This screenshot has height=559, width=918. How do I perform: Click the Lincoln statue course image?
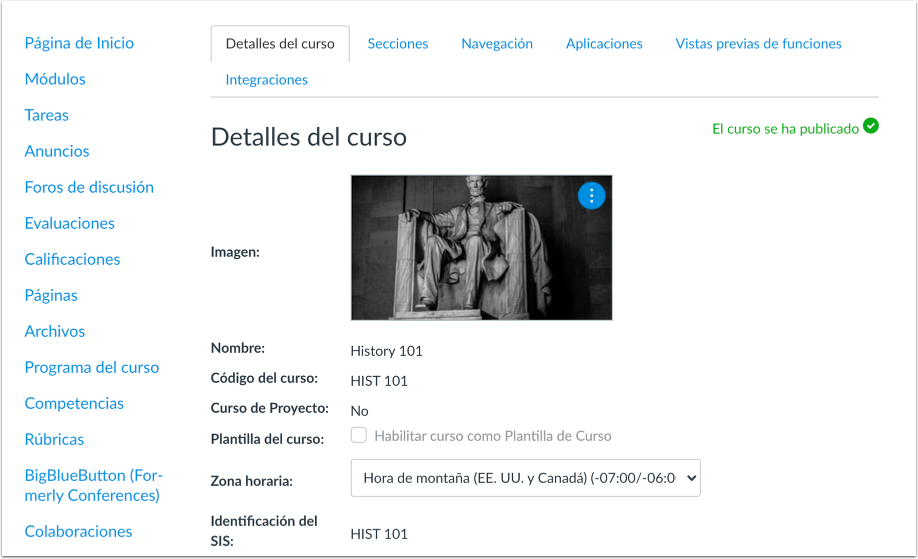point(481,248)
